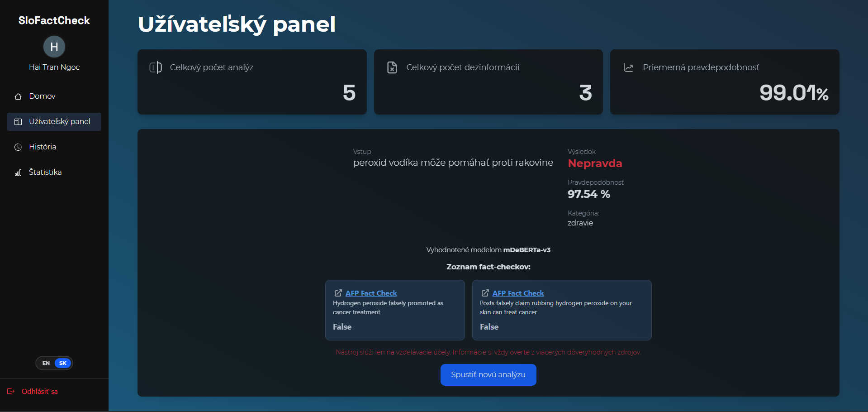The height and width of the screenshot is (412, 868).
Task: Click 'Hydrogen peroxide falsely promoted as cancer treatment' text
Action: 388,307
